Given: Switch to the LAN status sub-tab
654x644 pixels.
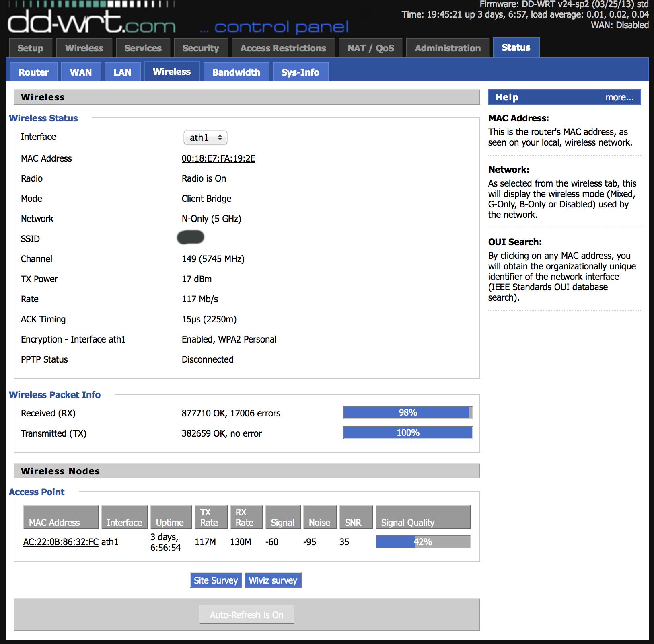Looking at the screenshot, I should 122,72.
